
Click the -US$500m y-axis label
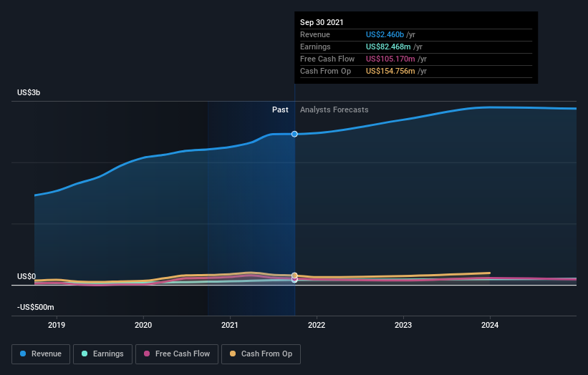36,307
